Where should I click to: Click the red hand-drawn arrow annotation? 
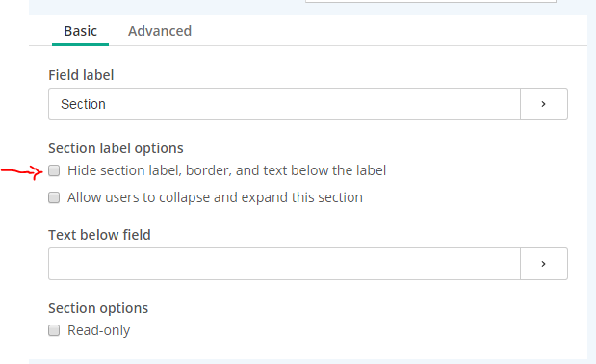[22, 172]
